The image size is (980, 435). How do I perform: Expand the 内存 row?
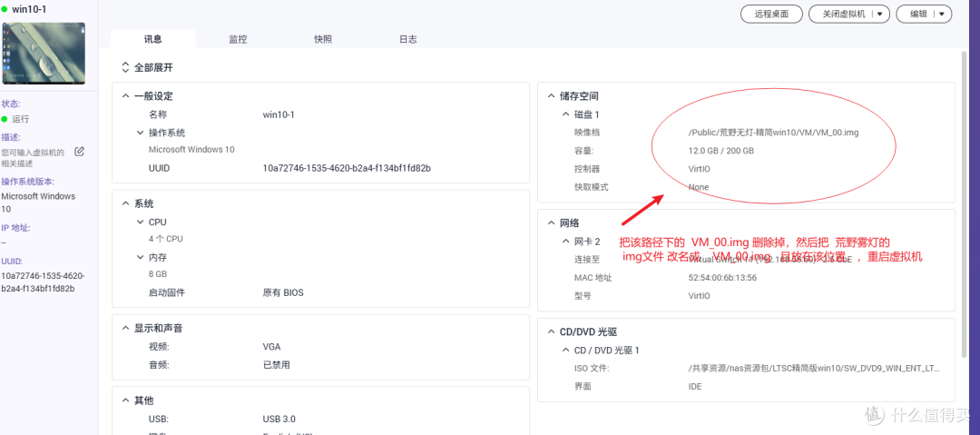[x=140, y=257]
